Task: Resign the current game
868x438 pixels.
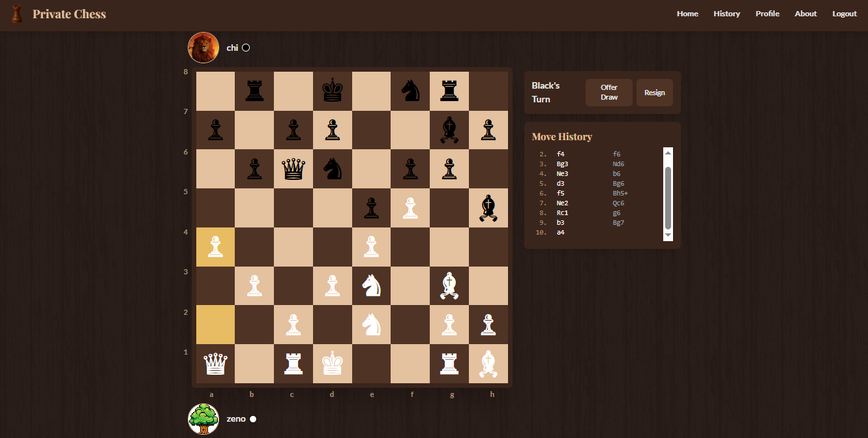Action: click(x=654, y=93)
